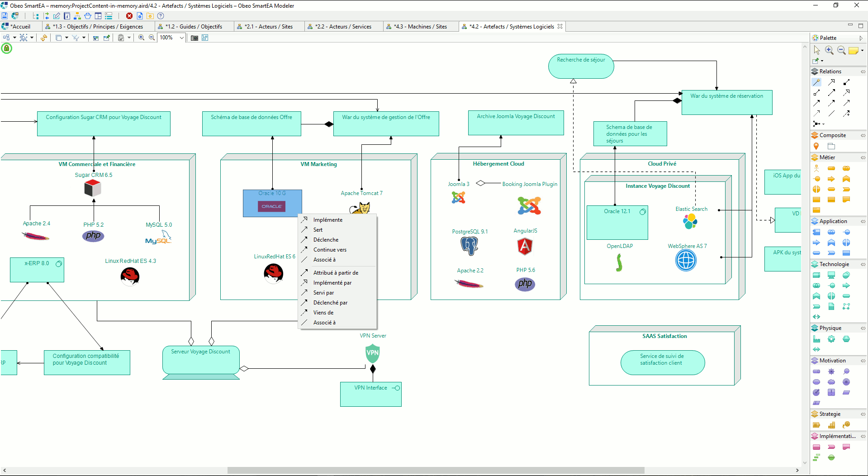Select 'Archive Joomla Voyage Discount' artifact
The image size is (868, 476).
point(516,123)
